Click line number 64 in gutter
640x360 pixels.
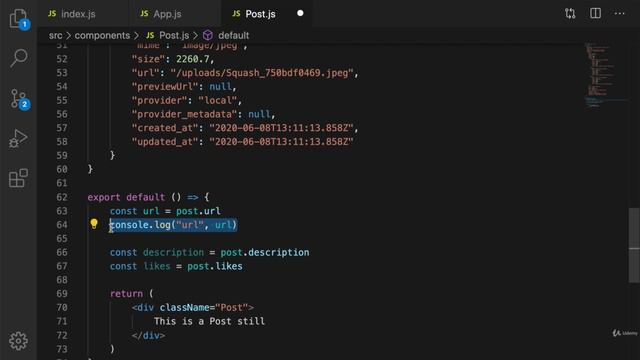pyautogui.click(x=62, y=225)
